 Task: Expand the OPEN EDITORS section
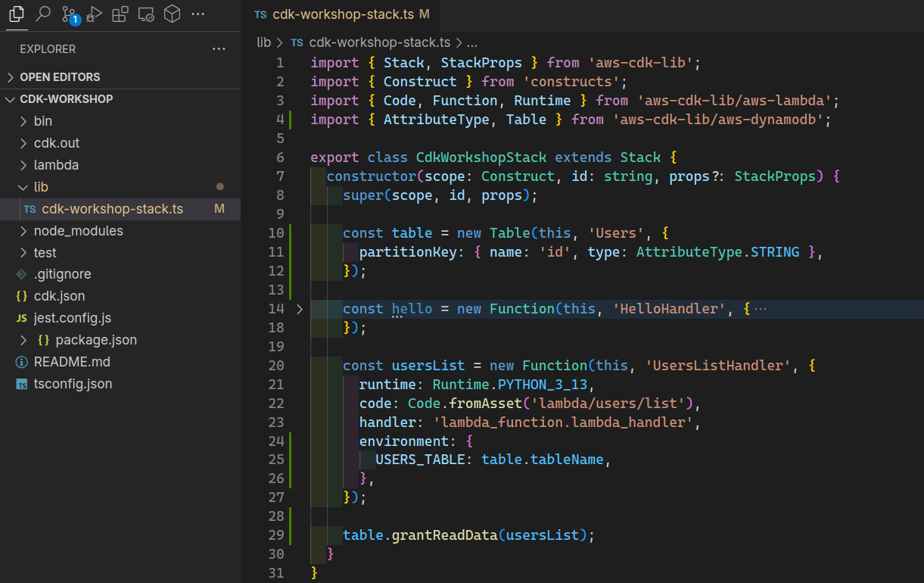tap(120, 77)
